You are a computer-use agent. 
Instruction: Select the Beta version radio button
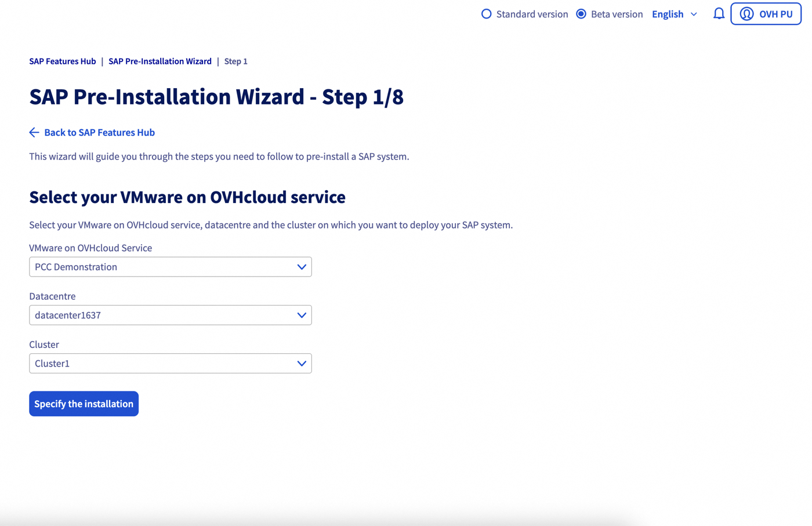pyautogui.click(x=581, y=13)
